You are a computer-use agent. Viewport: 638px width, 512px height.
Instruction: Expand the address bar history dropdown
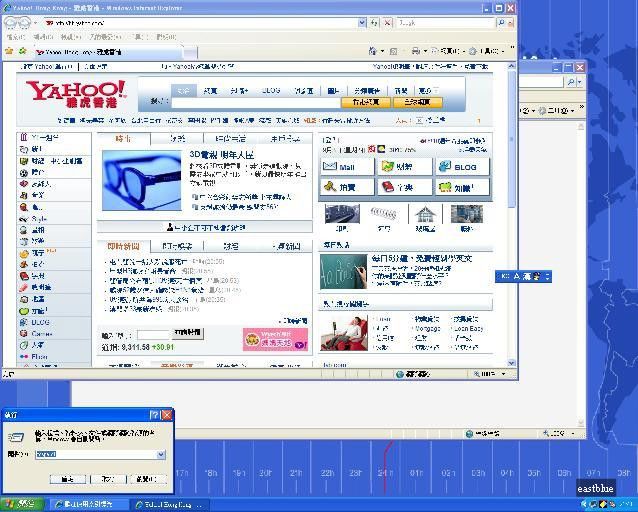click(x=362, y=23)
